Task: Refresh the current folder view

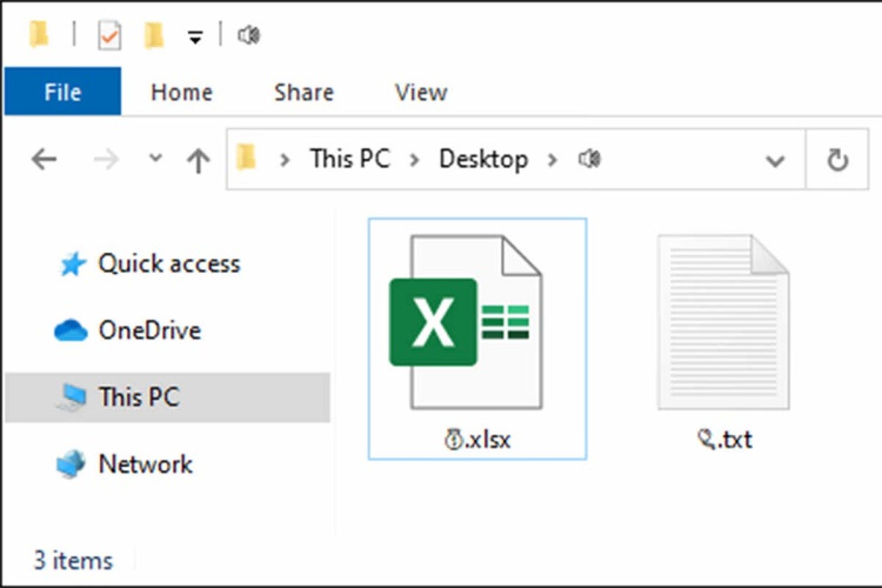Action: [x=837, y=160]
